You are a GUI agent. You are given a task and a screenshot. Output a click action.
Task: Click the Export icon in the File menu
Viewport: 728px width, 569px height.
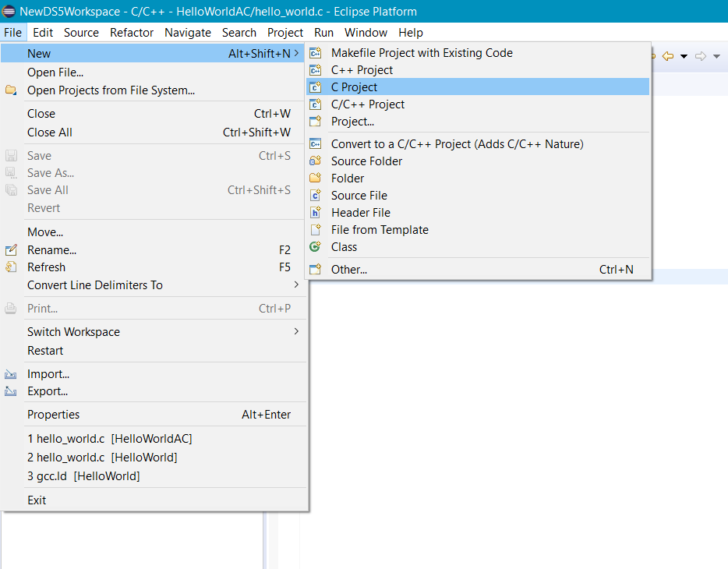[x=11, y=391]
